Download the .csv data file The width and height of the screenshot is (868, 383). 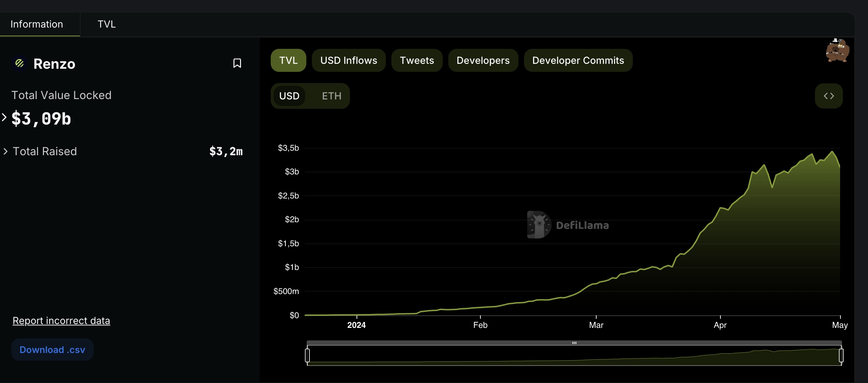(52, 350)
